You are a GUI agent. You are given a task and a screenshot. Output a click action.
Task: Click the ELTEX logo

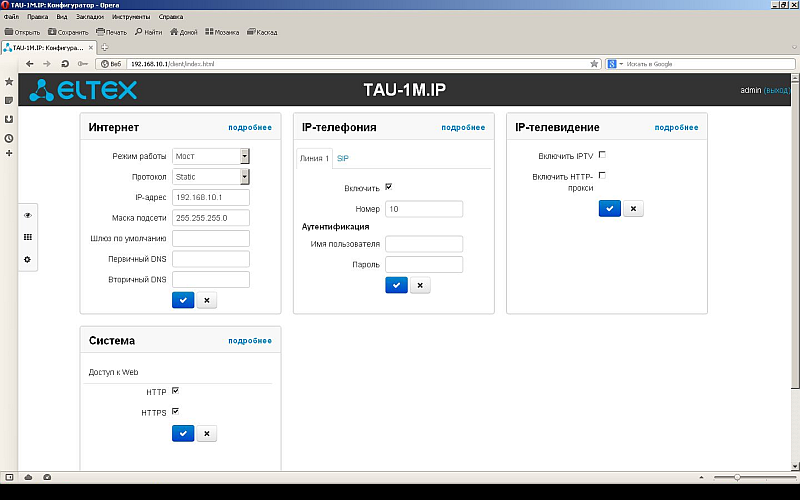click(83, 90)
